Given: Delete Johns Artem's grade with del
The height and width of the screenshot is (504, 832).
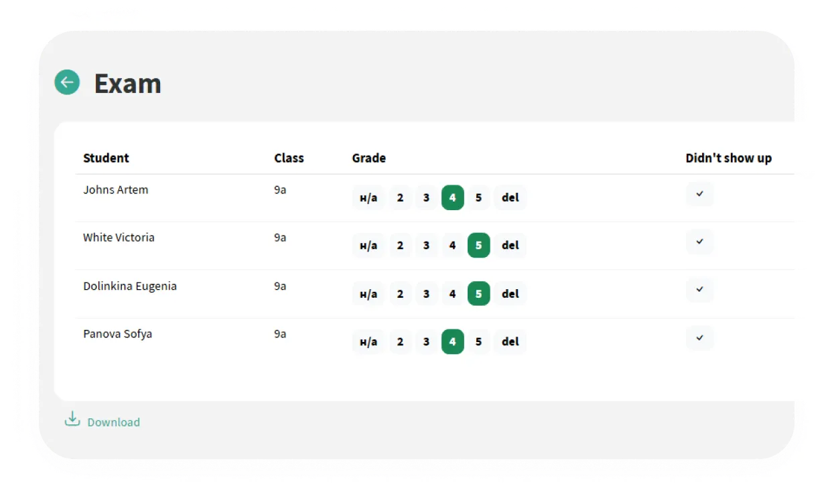Looking at the screenshot, I should click(510, 198).
